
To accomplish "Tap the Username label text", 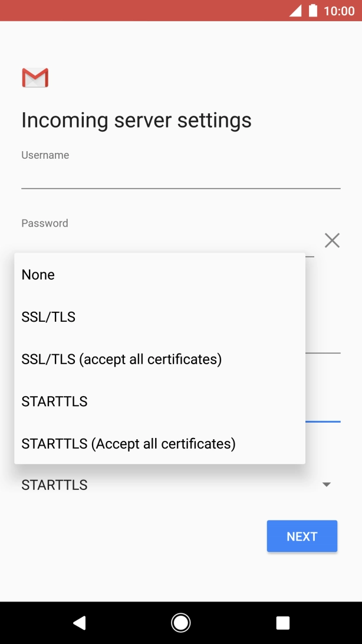I will coord(45,155).
